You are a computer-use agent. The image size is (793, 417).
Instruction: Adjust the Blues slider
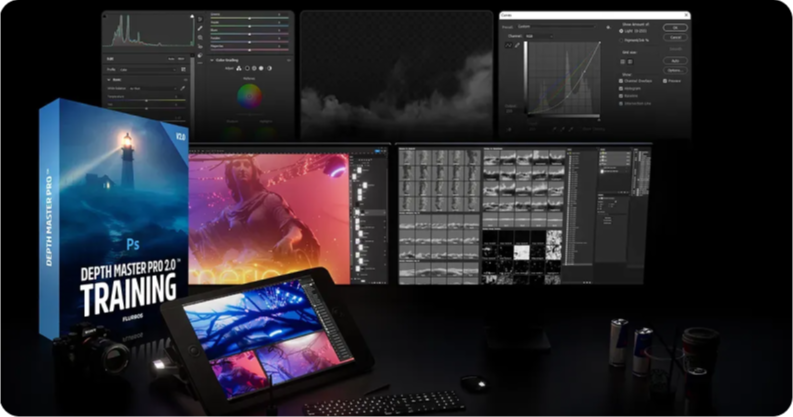pyautogui.click(x=250, y=34)
